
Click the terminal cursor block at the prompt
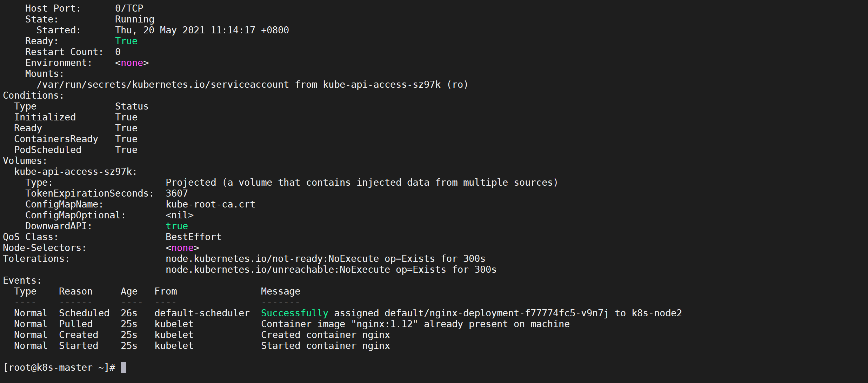click(x=123, y=368)
